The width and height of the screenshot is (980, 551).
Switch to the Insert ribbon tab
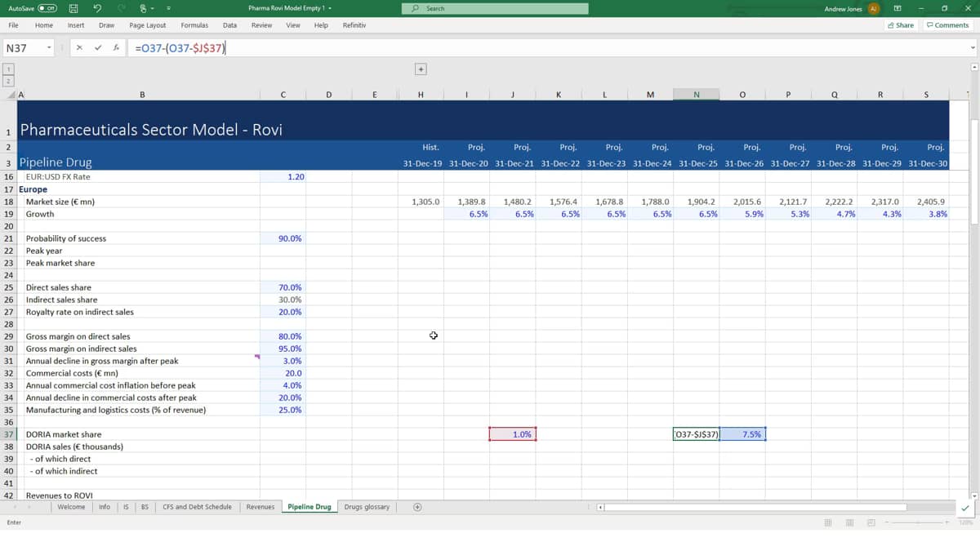pos(76,25)
